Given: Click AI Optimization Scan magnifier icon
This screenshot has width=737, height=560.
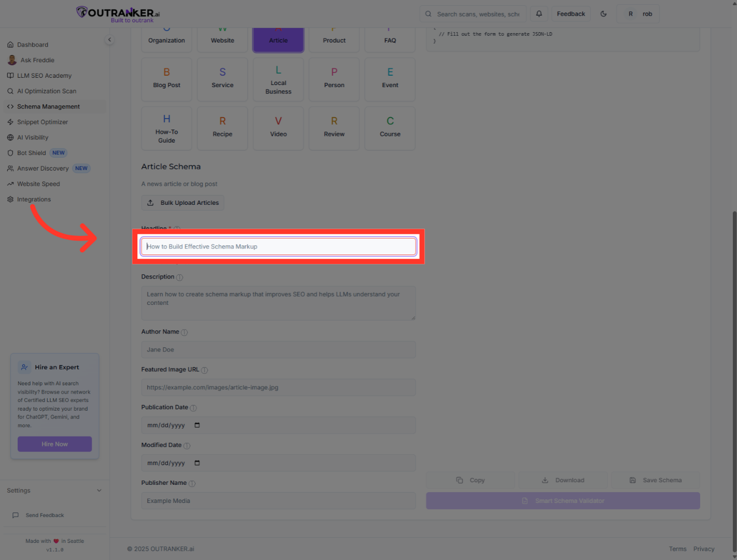Looking at the screenshot, I should [10, 91].
